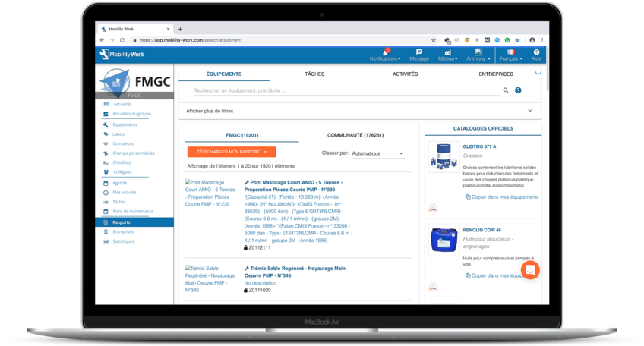The width and height of the screenshot is (644, 346).
Task: Open the Réseau network menu
Action: pyautogui.click(x=447, y=55)
